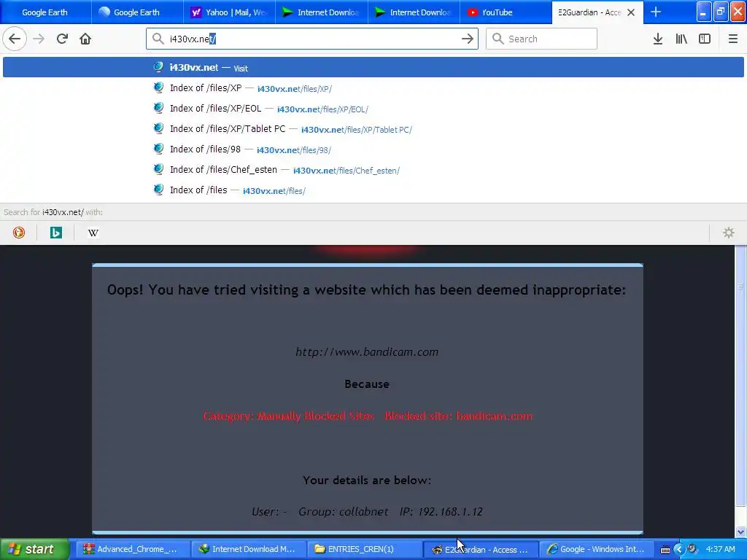
Task: Reload the current page
Action: [62, 39]
